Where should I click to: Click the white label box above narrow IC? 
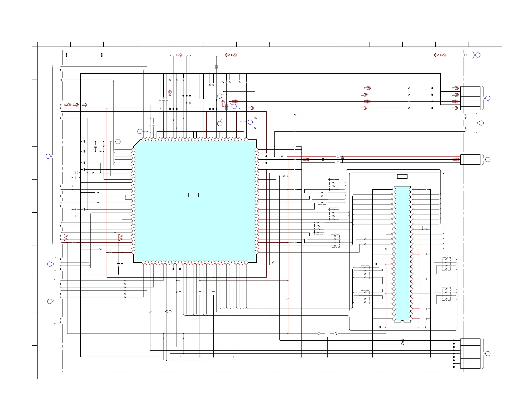[402, 177]
